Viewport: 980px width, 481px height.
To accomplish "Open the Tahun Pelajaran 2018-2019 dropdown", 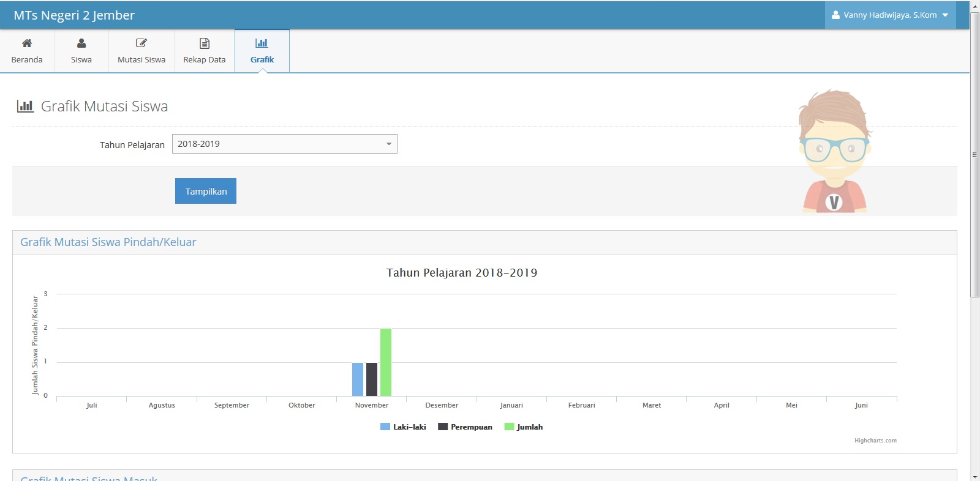I will point(285,144).
